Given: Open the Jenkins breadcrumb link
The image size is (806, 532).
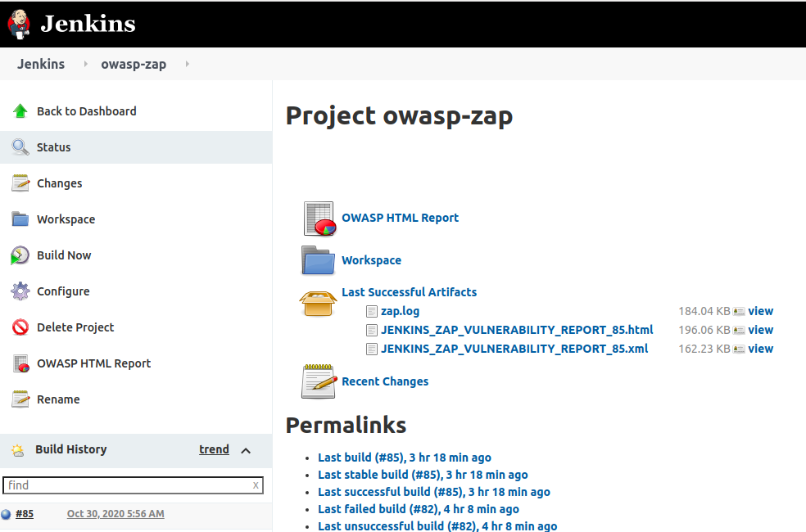Looking at the screenshot, I should pyautogui.click(x=41, y=64).
